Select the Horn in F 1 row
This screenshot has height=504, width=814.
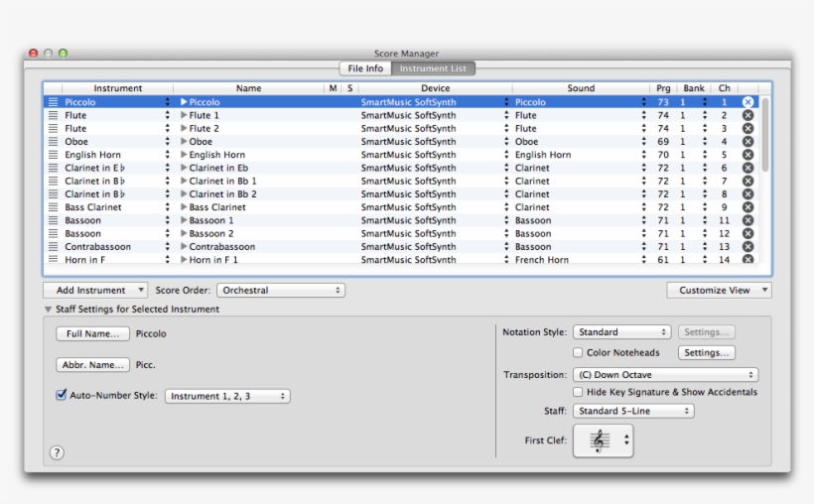[400, 260]
